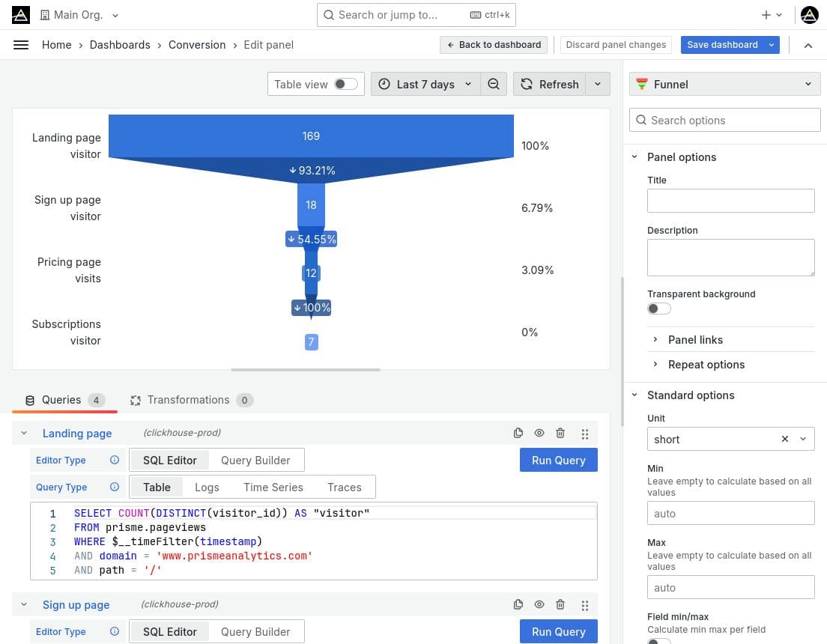Delete the Landing page query

coord(560,433)
